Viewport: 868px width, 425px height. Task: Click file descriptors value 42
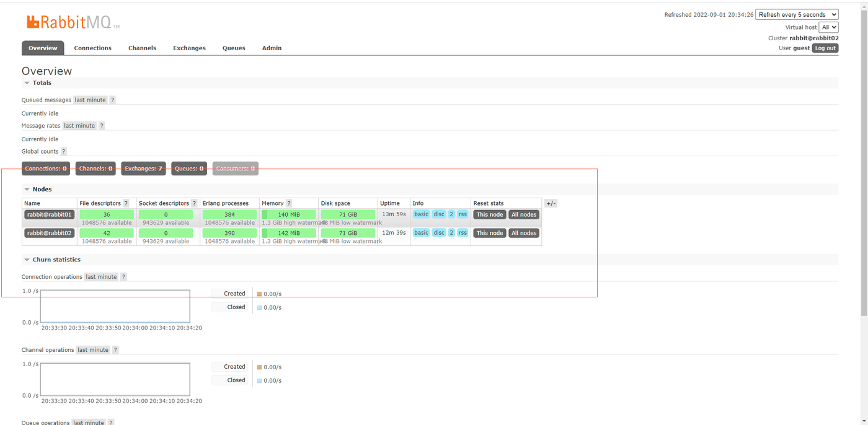(x=107, y=233)
